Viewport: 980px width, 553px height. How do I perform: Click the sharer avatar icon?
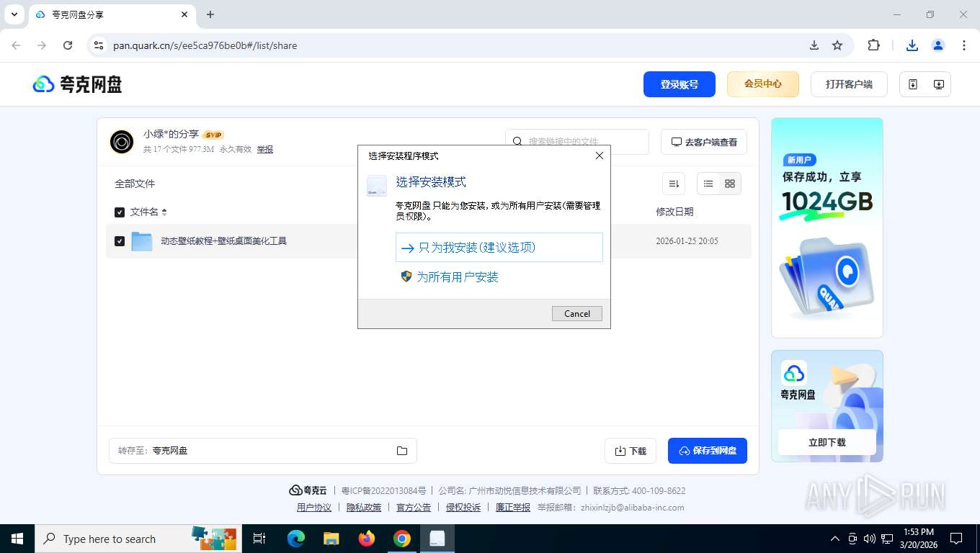click(122, 142)
